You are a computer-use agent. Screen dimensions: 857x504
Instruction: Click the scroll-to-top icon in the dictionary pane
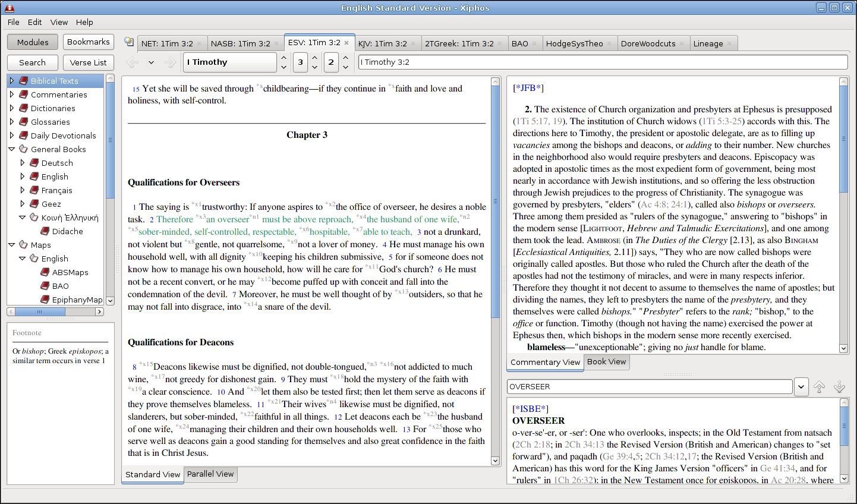(819, 386)
